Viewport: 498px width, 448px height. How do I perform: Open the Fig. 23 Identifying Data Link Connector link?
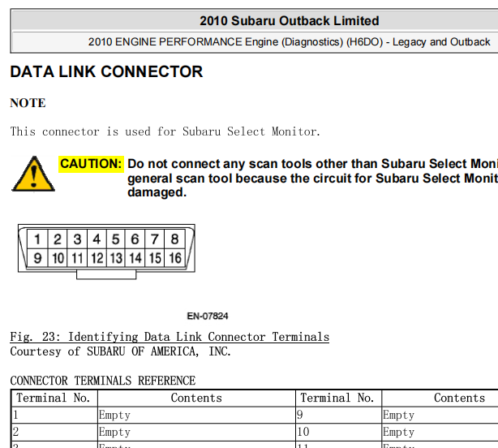point(170,337)
